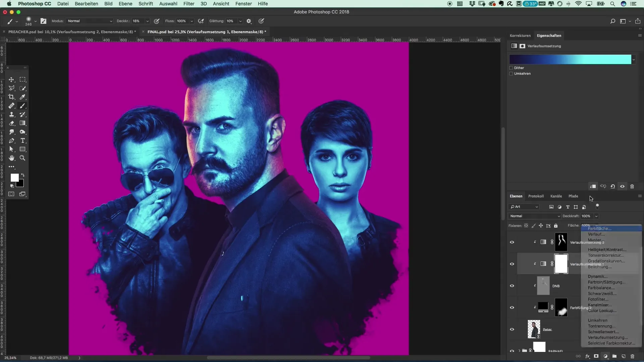Viewport: 644px width, 362px height.
Task: Select the Eyedropper tool
Action: (22, 97)
